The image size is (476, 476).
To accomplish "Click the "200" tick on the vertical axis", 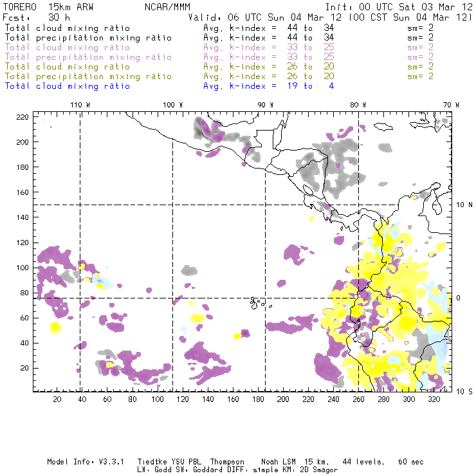I will (23, 142).
